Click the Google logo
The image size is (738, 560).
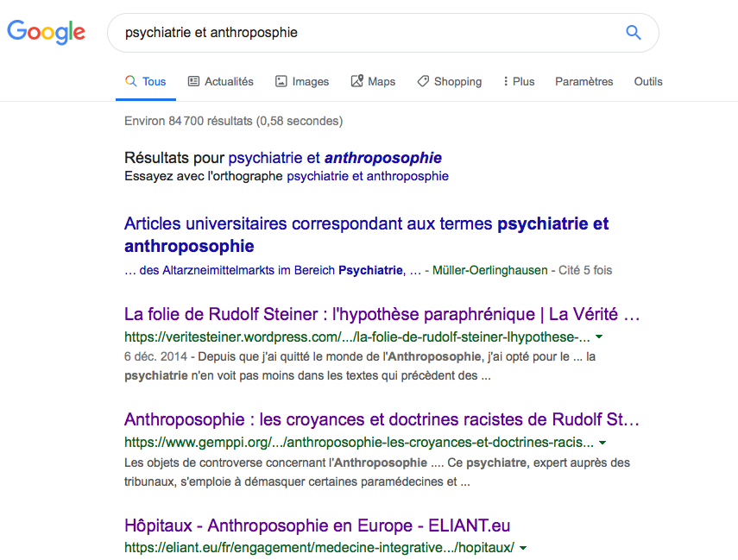(47, 33)
